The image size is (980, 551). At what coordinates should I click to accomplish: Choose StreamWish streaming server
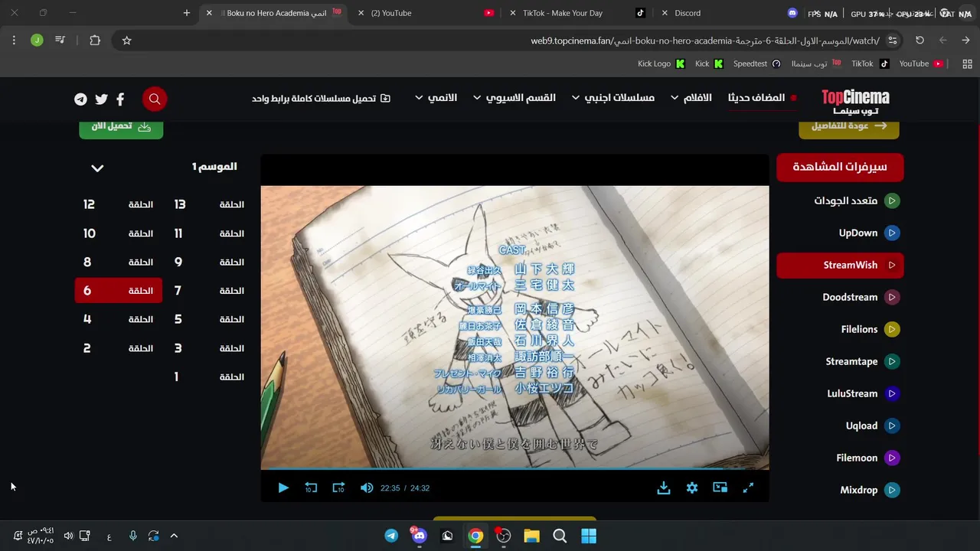coord(840,265)
